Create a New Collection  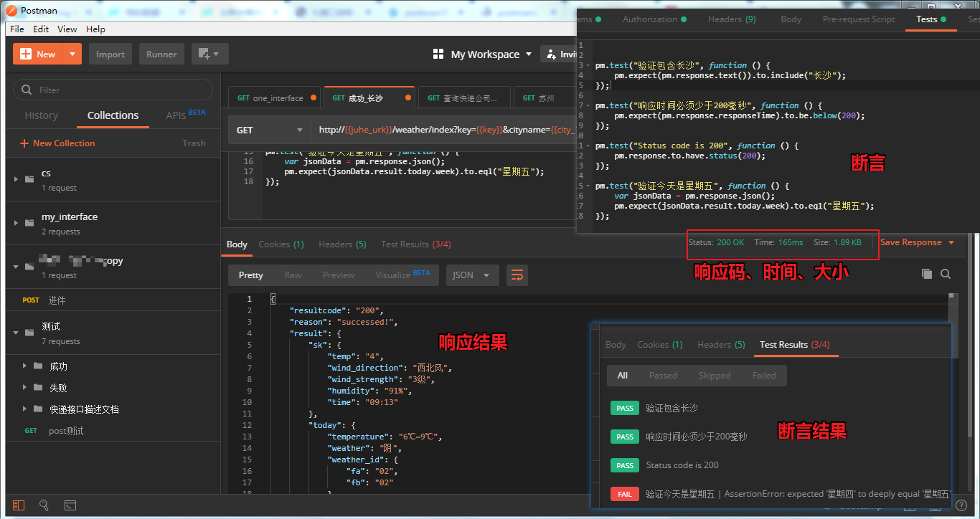pyautogui.click(x=57, y=143)
